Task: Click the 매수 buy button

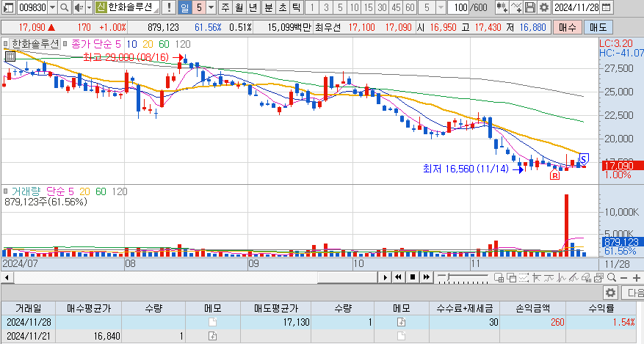Action: click(568, 27)
